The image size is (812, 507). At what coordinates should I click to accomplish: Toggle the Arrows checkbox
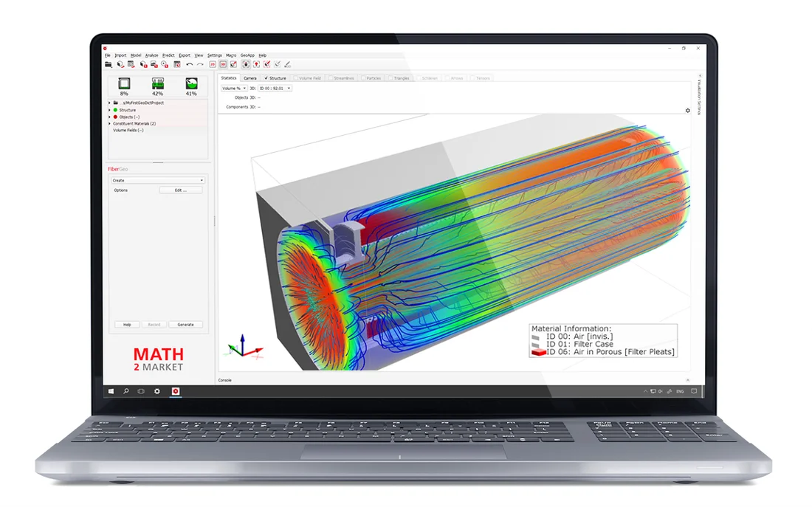pos(449,77)
